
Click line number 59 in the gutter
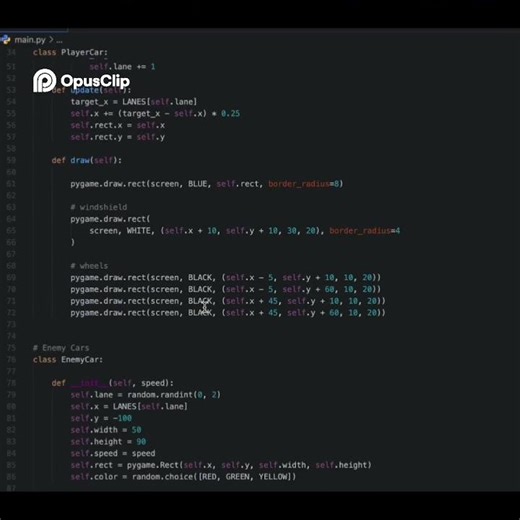[x=11, y=160]
